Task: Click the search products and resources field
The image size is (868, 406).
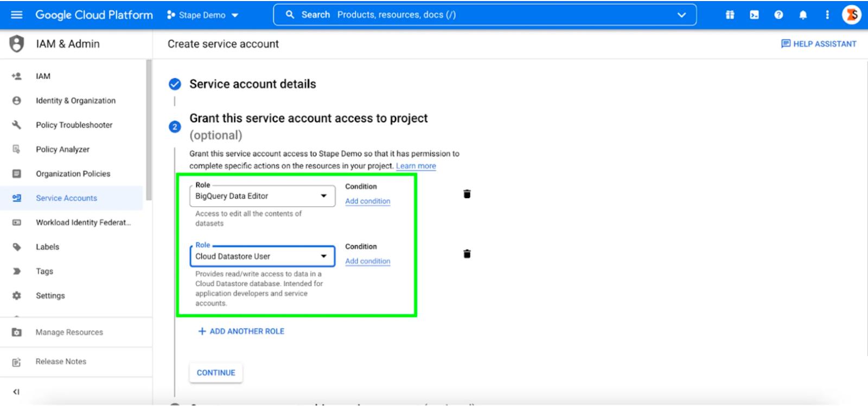Action: [x=485, y=15]
